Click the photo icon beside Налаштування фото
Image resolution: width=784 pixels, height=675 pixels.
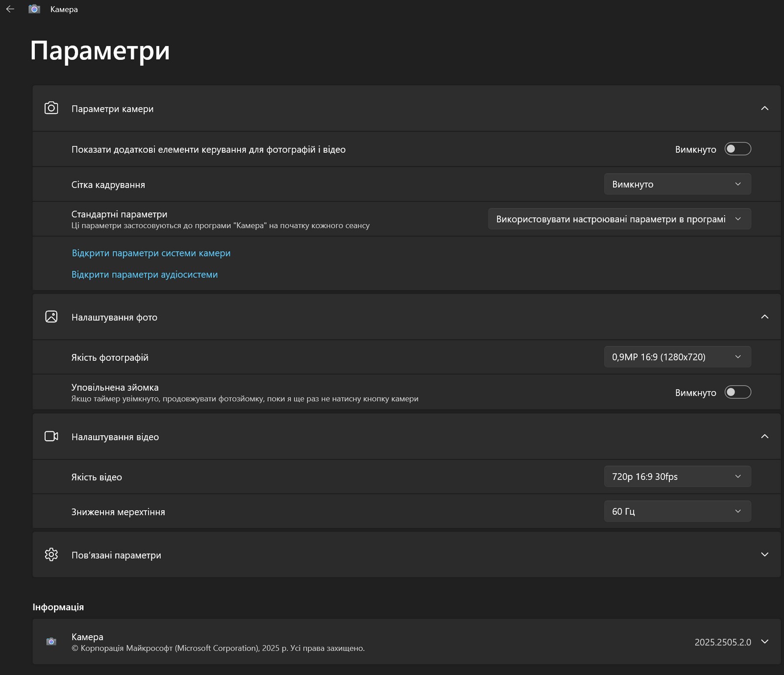tap(51, 317)
